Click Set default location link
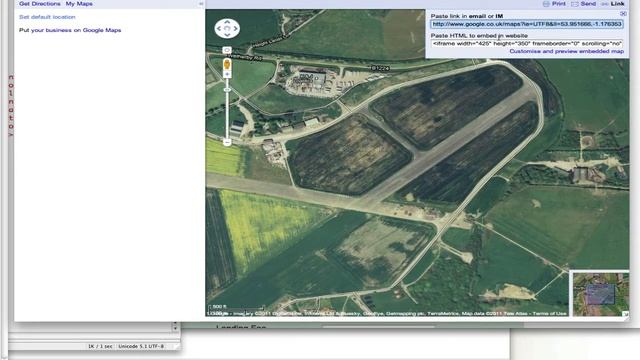The width and height of the screenshot is (640, 360). 47,17
